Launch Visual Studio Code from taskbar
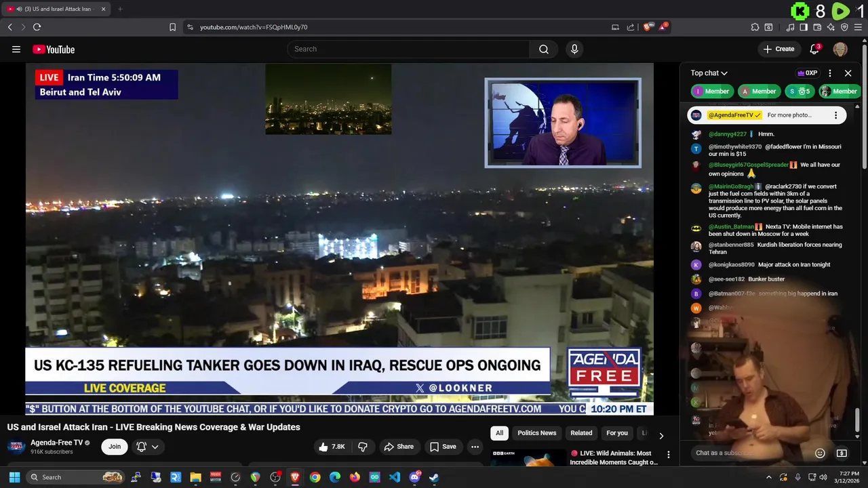This screenshot has width=868, height=488. (395, 477)
